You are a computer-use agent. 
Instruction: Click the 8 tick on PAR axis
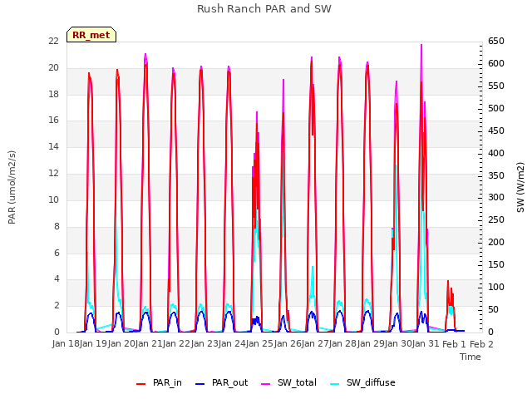(57, 226)
